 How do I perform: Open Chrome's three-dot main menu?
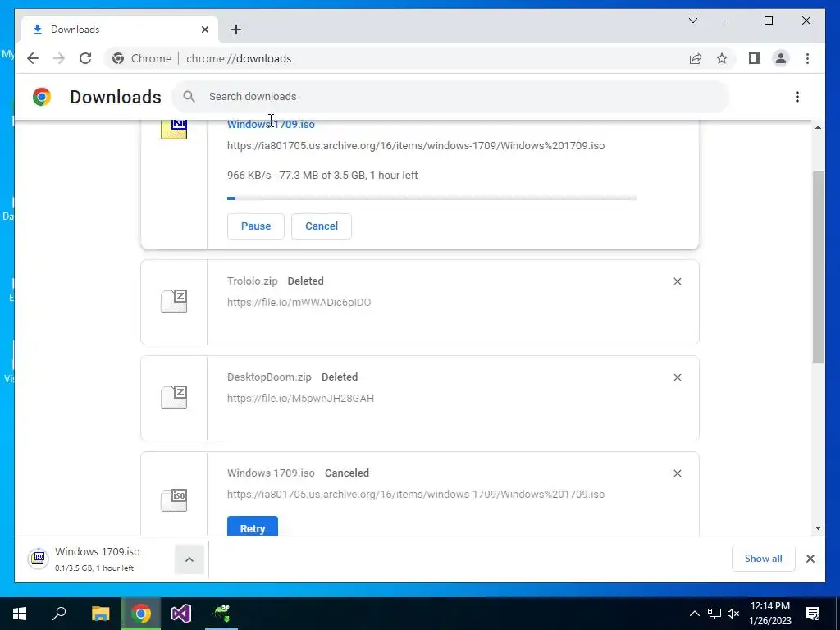click(807, 58)
